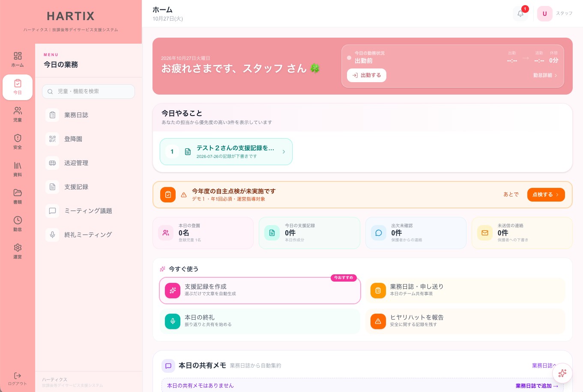This screenshot has width=583, height=392.
Task: Open 支援記録 in the menu
Action: point(88,187)
